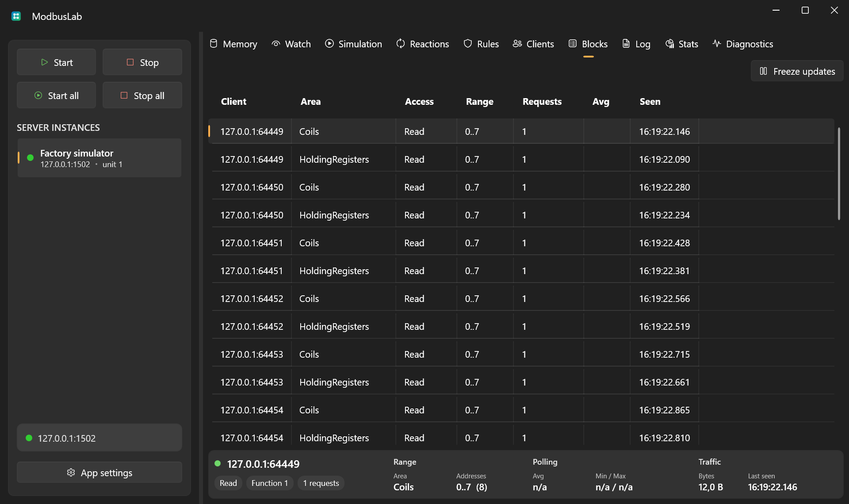The image size is (849, 504).
Task: Click the Stats tab chart icon
Action: (x=669, y=44)
